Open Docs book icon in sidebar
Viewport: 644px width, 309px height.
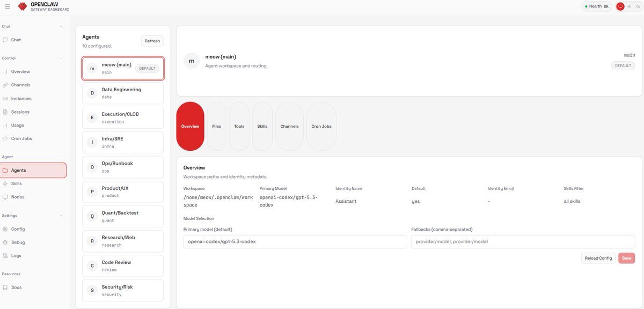5,288
